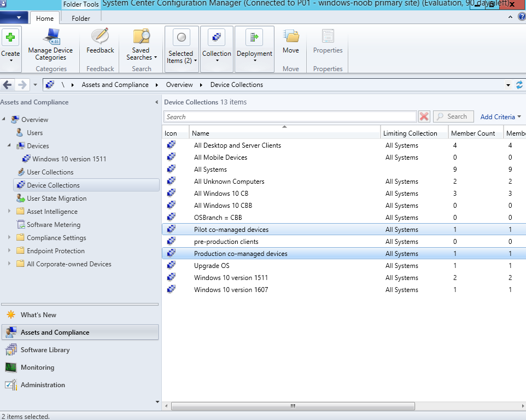The image size is (526, 420).
Task: Select User Collections in tree
Action: (50, 172)
